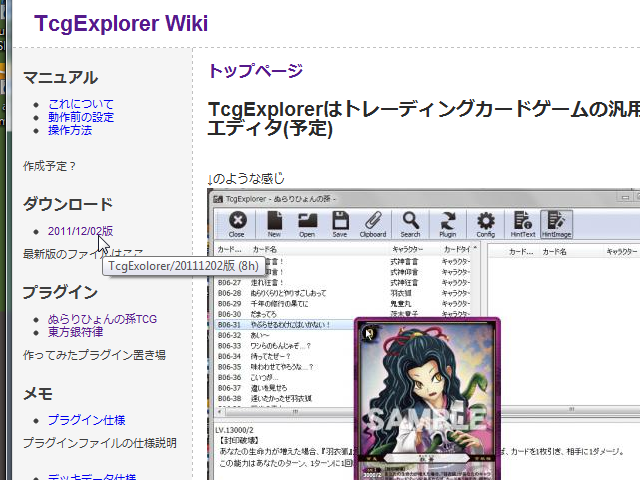Click the New file icon
The image size is (640, 480).
tap(274, 224)
